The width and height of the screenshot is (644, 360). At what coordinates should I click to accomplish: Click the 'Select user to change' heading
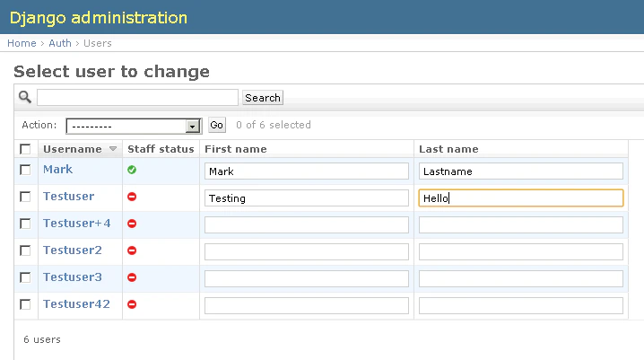click(111, 72)
